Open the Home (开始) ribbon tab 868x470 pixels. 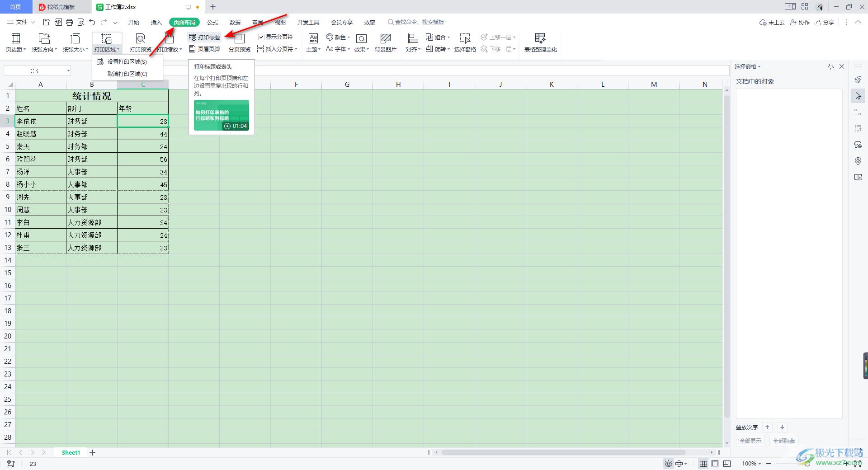pyautogui.click(x=134, y=22)
